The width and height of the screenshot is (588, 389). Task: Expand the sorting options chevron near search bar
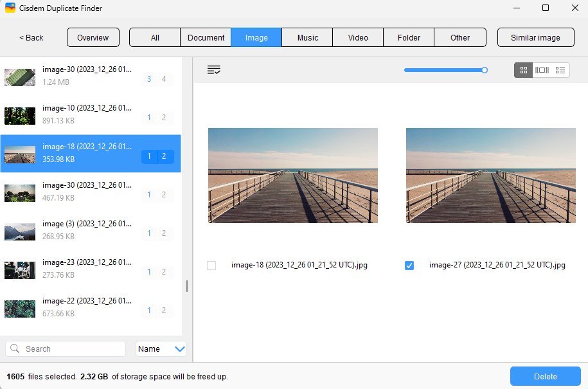point(181,348)
